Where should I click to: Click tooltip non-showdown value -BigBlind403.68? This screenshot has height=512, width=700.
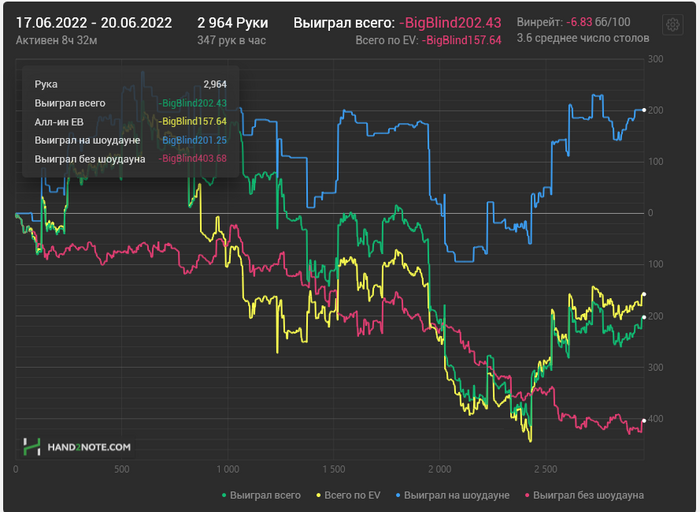coord(192,158)
